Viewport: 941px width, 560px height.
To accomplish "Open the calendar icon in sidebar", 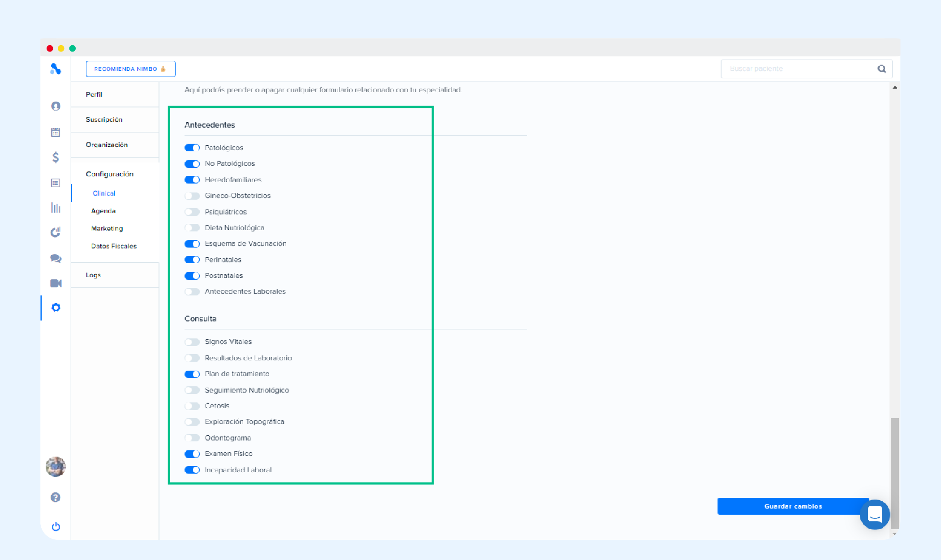I will 56,132.
